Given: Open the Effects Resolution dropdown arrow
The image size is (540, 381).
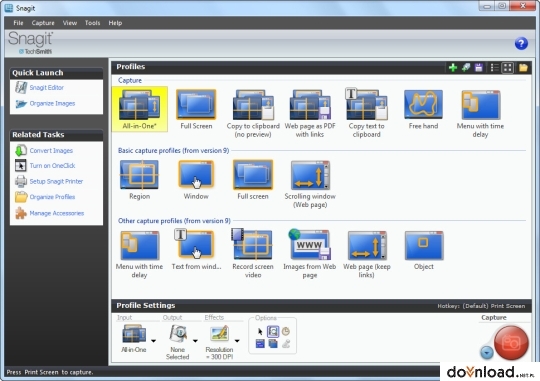Looking at the screenshot, I should pyautogui.click(x=237, y=341).
